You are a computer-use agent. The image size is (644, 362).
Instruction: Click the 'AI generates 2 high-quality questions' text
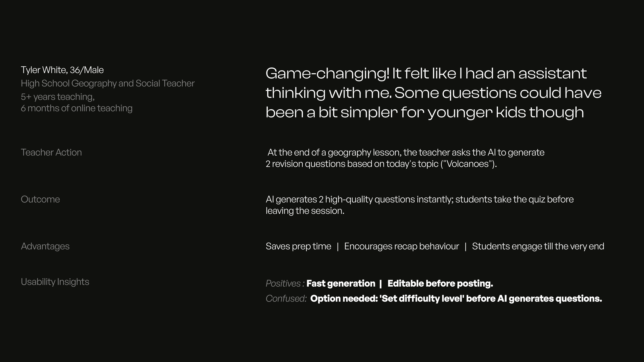(419, 199)
